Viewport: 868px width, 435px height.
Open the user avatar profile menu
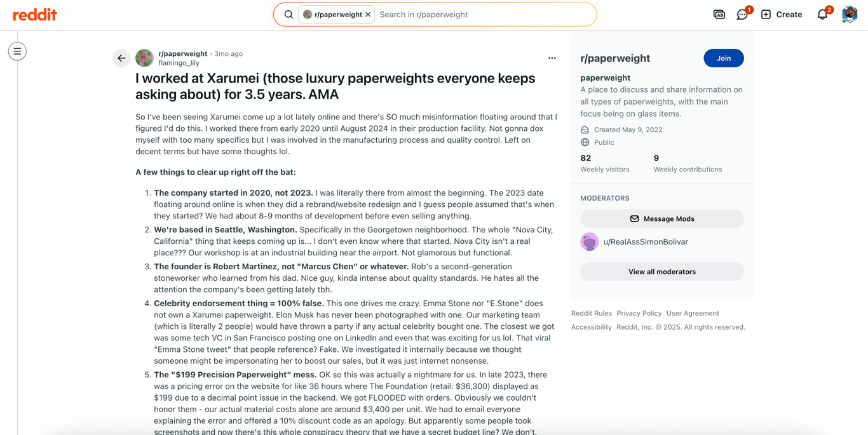pyautogui.click(x=850, y=15)
